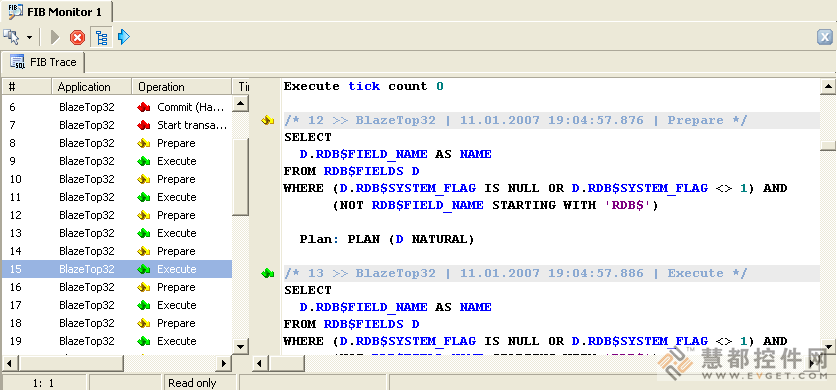The height and width of the screenshot is (391, 837).
Task: Select row 7 Start transaction
Action: click(x=117, y=125)
